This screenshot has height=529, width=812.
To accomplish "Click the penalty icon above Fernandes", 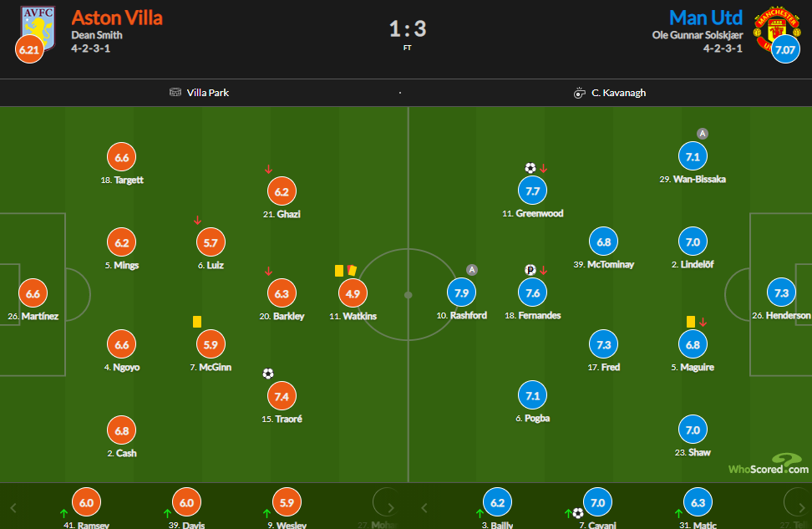I will pyautogui.click(x=530, y=270).
